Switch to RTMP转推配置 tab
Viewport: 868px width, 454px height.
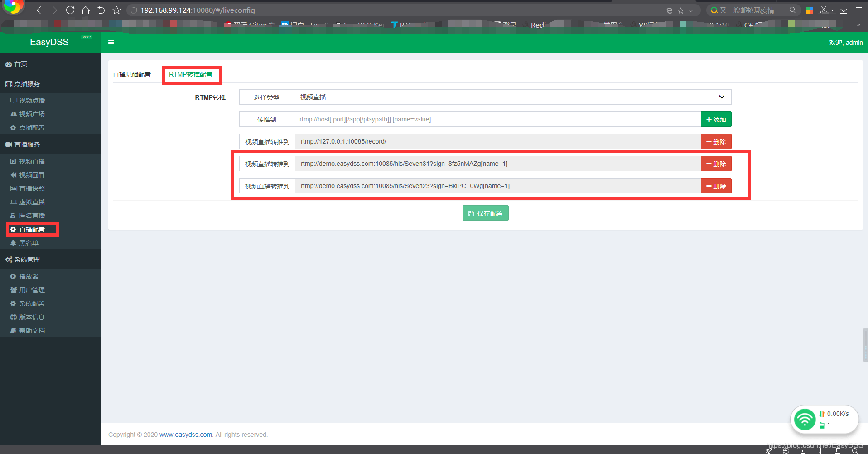click(x=191, y=74)
